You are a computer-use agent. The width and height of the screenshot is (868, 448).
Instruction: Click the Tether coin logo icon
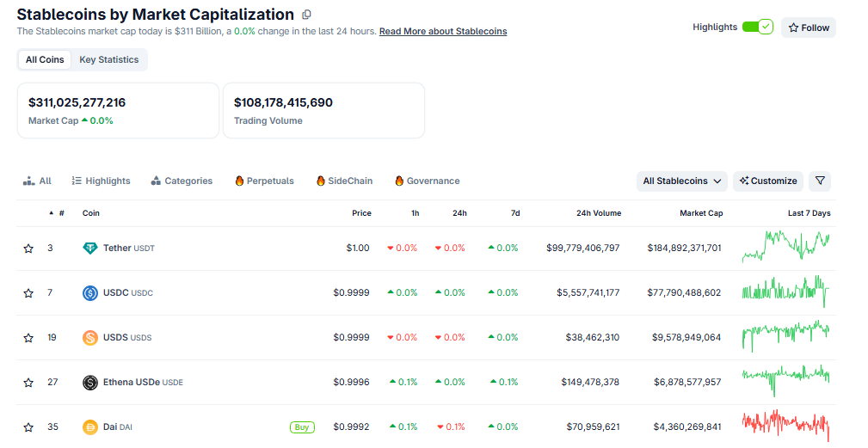[90, 249]
